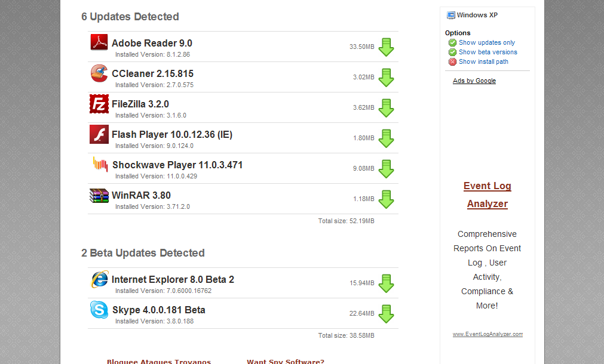Open the Event Log Analyzer ad link

pyautogui.click(x=488, y=195)
